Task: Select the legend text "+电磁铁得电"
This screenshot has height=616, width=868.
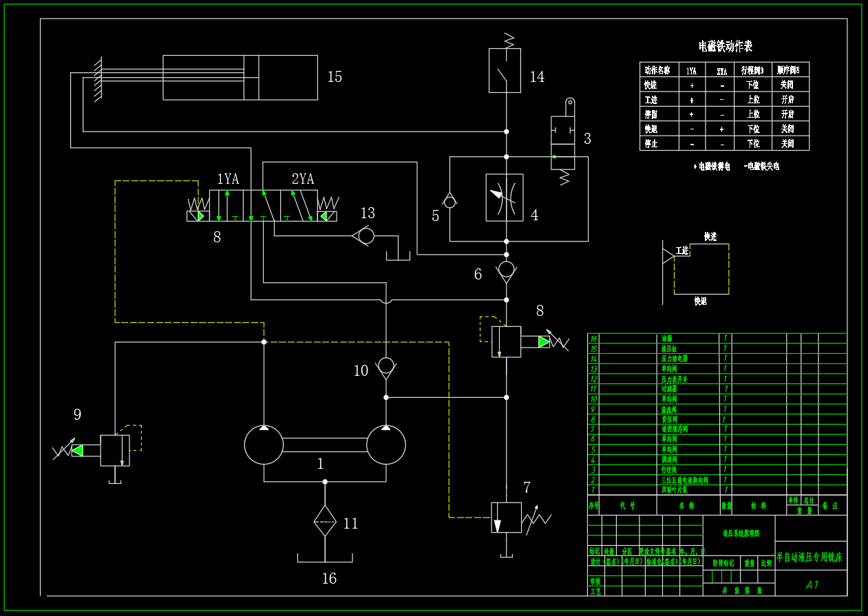Action: point(711,167)
